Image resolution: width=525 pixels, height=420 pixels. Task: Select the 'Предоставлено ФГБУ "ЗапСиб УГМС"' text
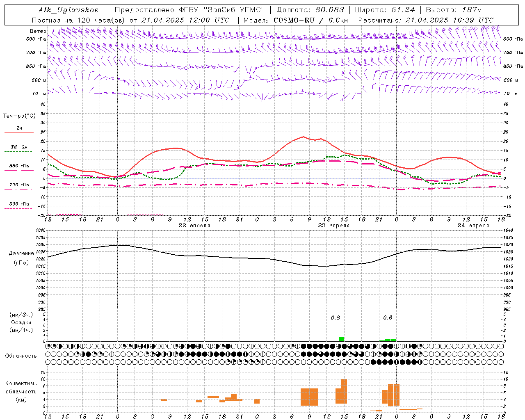(190, 10)
